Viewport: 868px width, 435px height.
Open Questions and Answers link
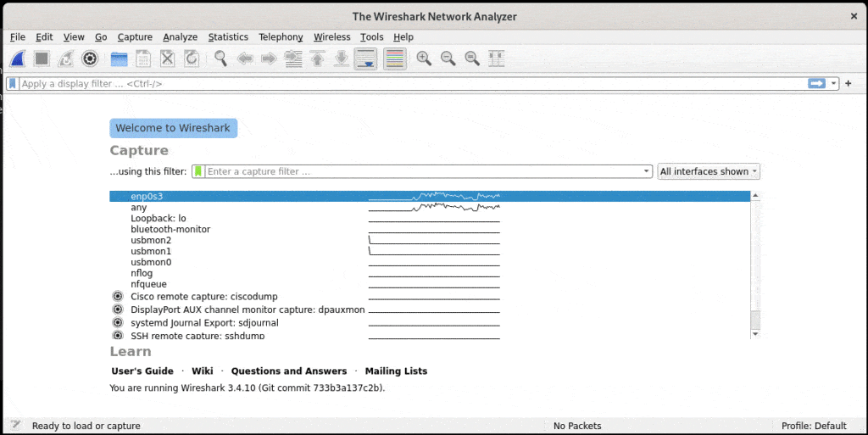[289, 371]
